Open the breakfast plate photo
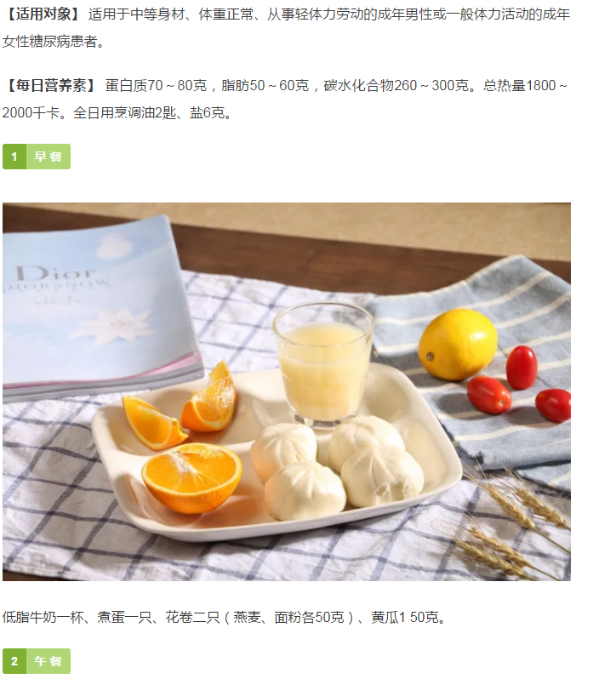 tap(287, 391)
